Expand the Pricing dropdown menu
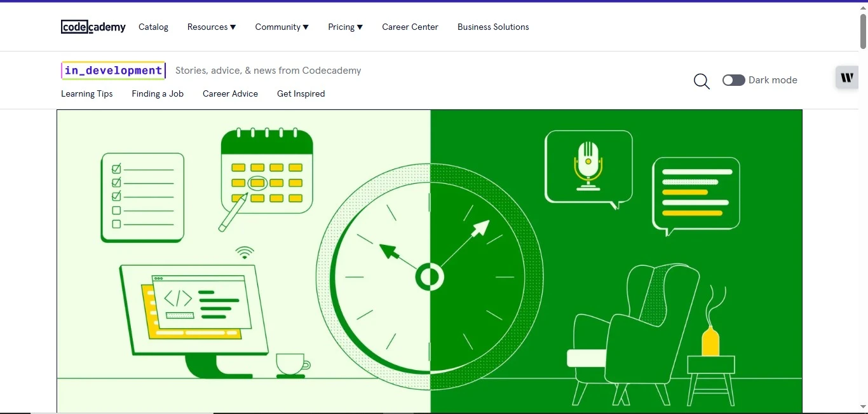The height and width of the screenshot is (414, 868). tap(345, 27)
